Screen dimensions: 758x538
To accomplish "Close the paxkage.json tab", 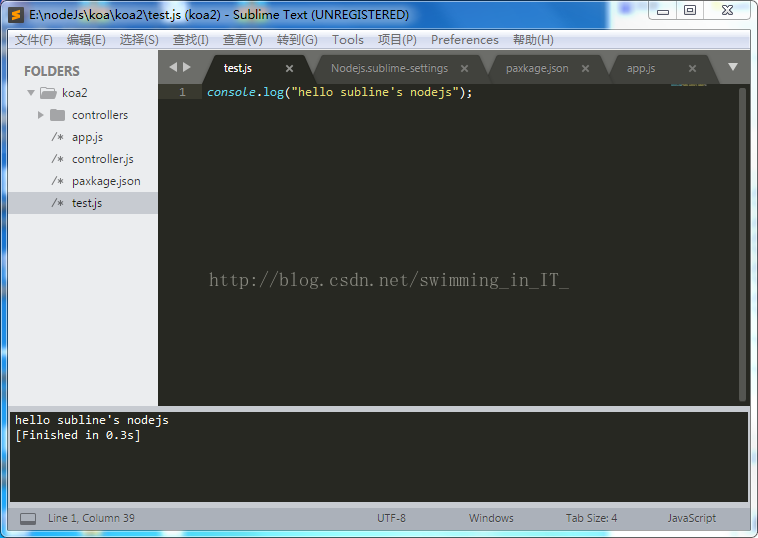I will [x=585, y=69].
